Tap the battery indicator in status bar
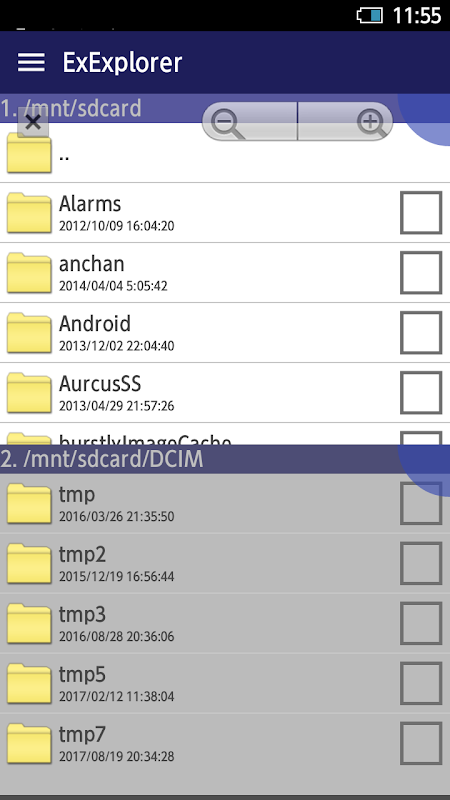This screenshot has height=800, width=450. (369, 15)
